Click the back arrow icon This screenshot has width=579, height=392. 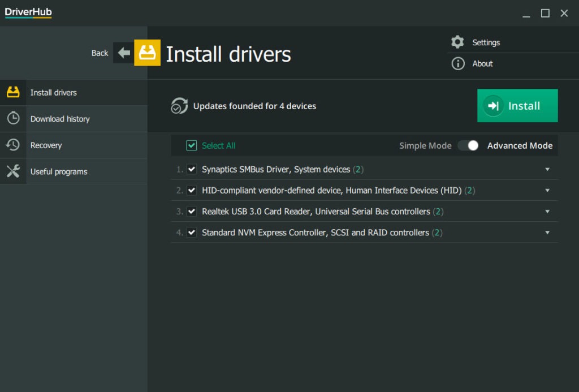point(124,53)
